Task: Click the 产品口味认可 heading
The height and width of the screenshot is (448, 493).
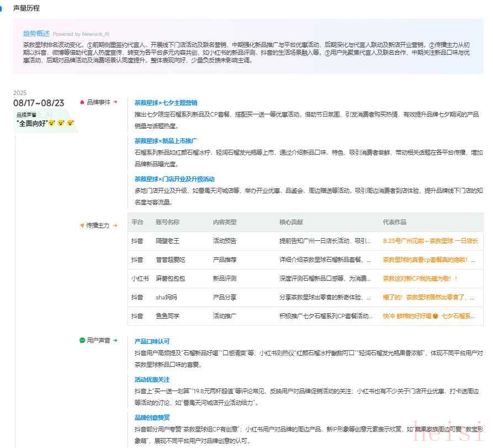Action: pyautogui.click(x=152, y=341)
